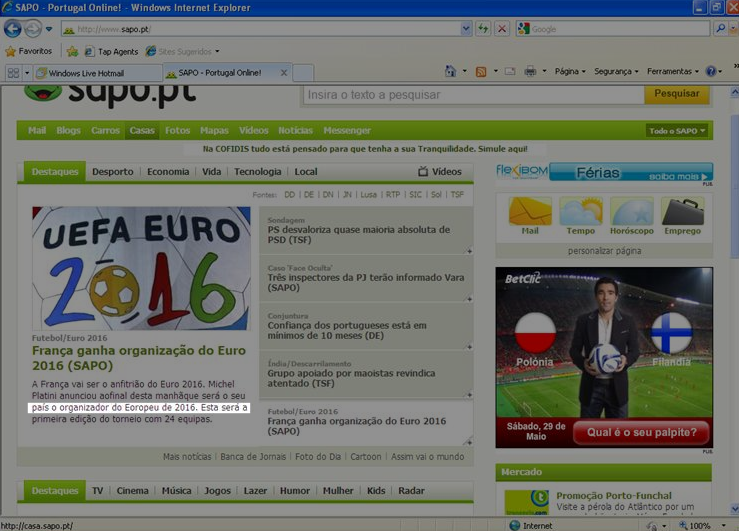
Task: Click the personalizar página link
Action: coord(604,251)
